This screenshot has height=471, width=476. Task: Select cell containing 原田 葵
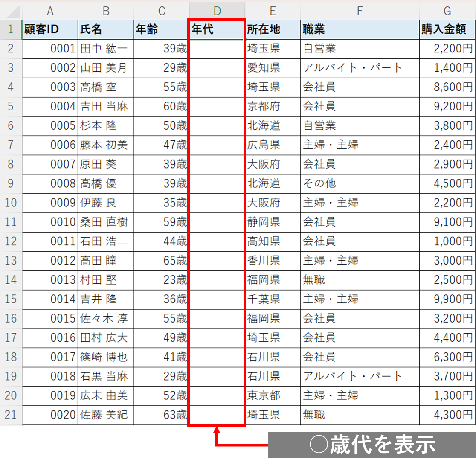(106, 164)
